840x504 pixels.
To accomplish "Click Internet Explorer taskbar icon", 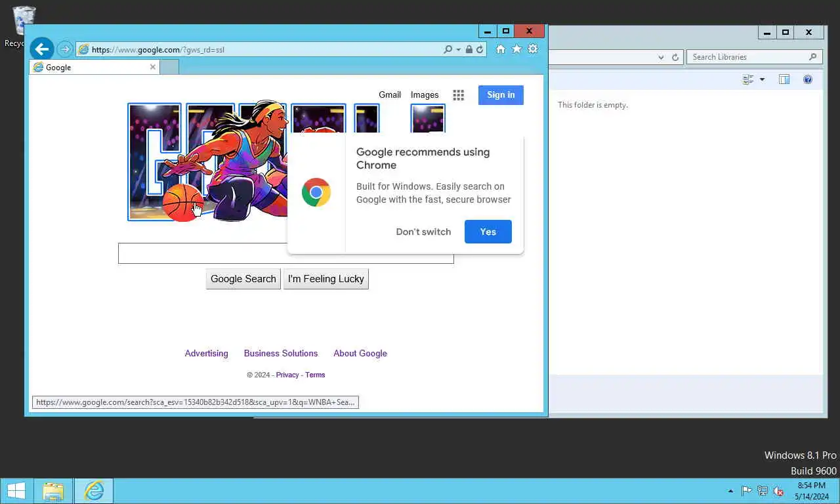I will (x=94, y=491).
